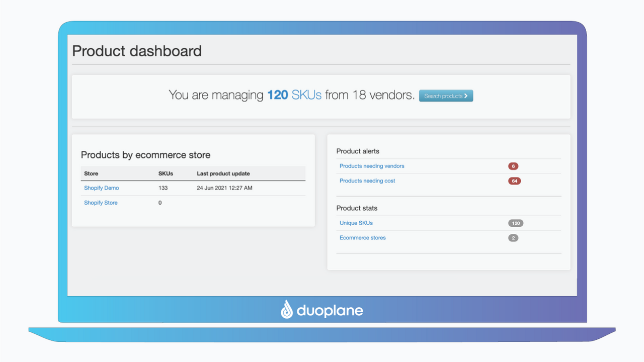The width and height of the screenshot is (644, 362).
Task: Select the Products by ecommerce store heading
Action: pyautogui.click(x=145, y=155)
